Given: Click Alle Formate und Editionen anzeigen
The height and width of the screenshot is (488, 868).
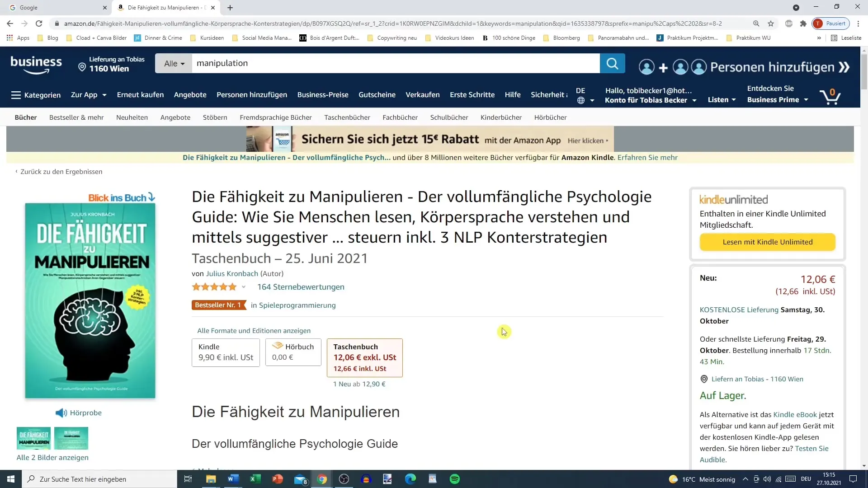Looking at the screenshot, I should coord(254,331).
